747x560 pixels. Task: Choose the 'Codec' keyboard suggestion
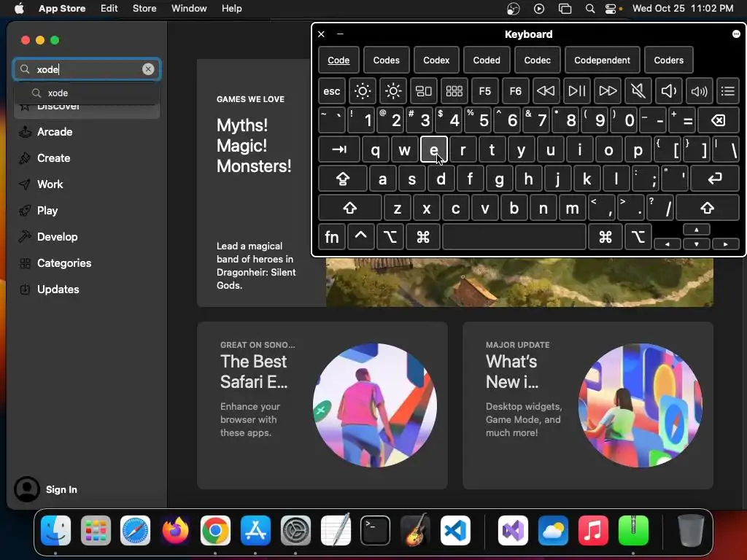538,61
